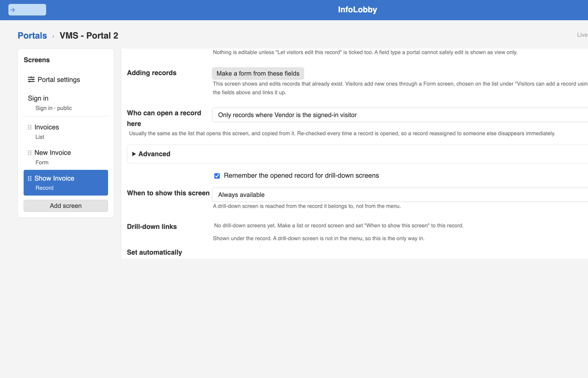Toggle Remember the opened record checkbox
The image size is (588, 378).
click(217, 176)
